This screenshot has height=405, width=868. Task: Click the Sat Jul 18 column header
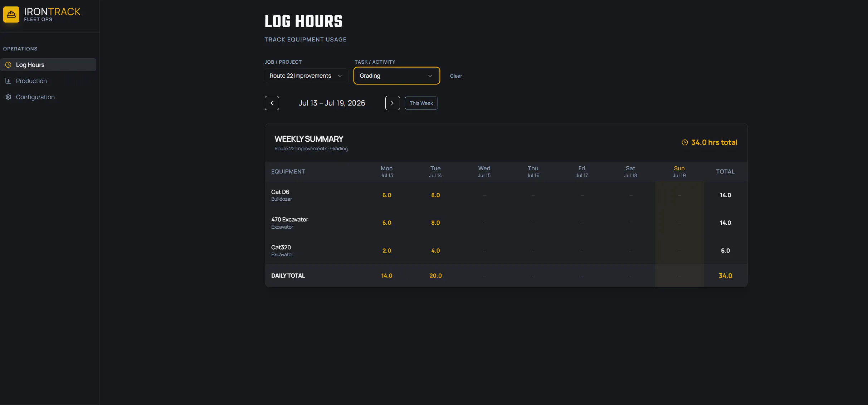(x=630, y=171)
